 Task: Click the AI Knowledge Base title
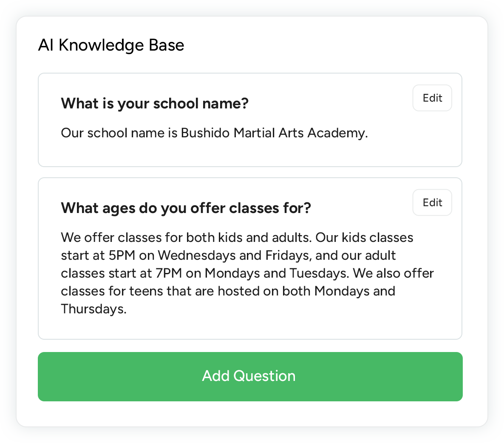pyautogui.click(x=111, y=45)
